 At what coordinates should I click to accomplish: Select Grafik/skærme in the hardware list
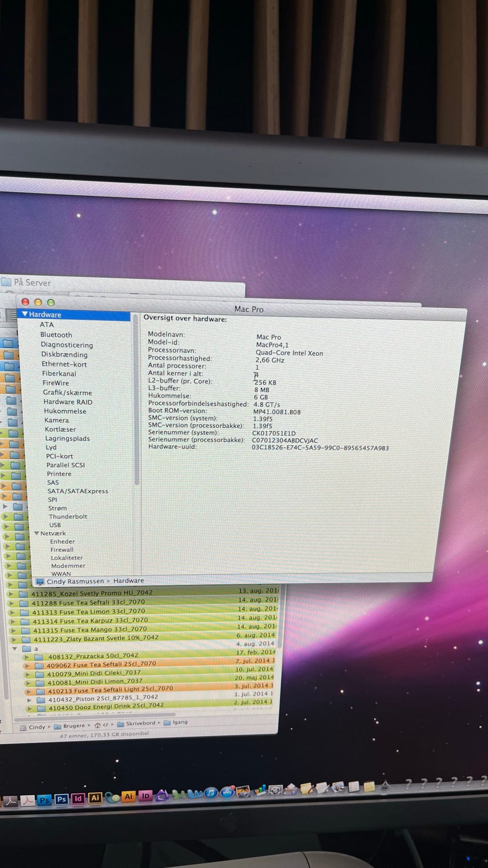tap(67, 393)
